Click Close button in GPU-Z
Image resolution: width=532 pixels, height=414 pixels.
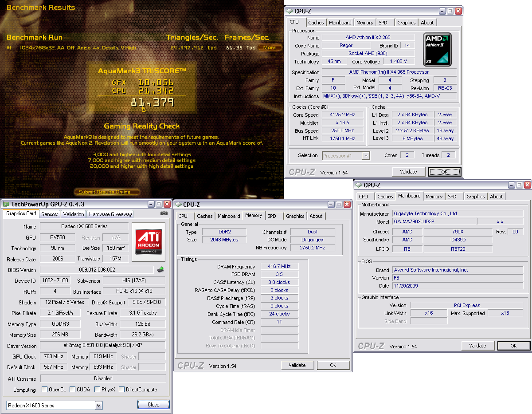153,405
